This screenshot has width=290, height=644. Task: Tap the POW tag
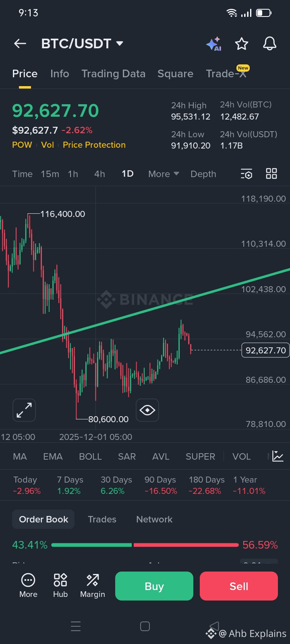click(22, 145)
